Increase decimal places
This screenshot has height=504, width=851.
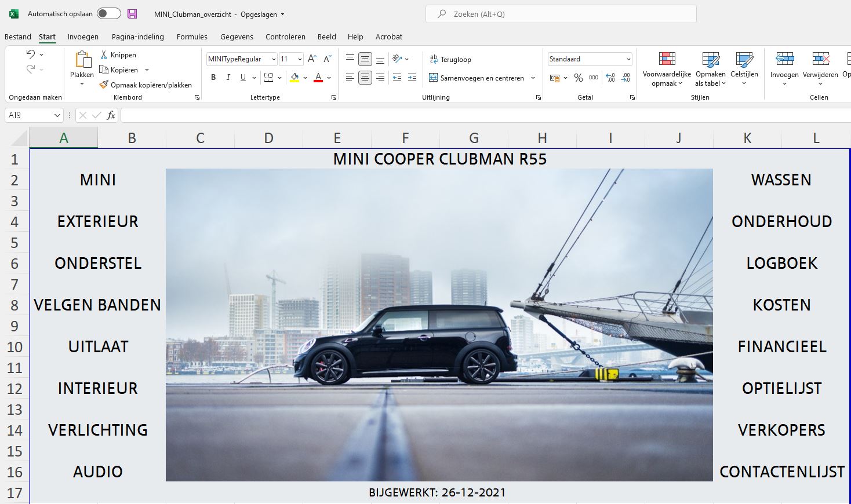610,78
